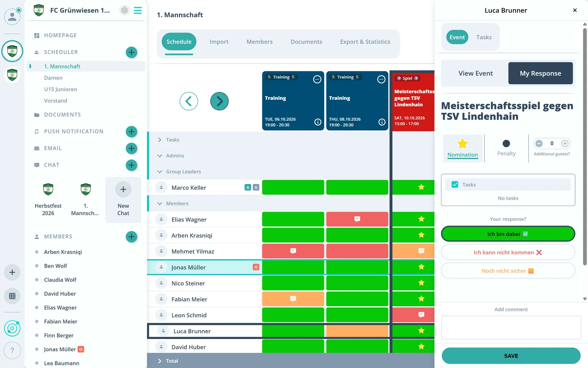Screen dimensions: 588x368
Task: Click Mehmet Yilmaz red Tuesday training cell
Action: coord(293,251)
